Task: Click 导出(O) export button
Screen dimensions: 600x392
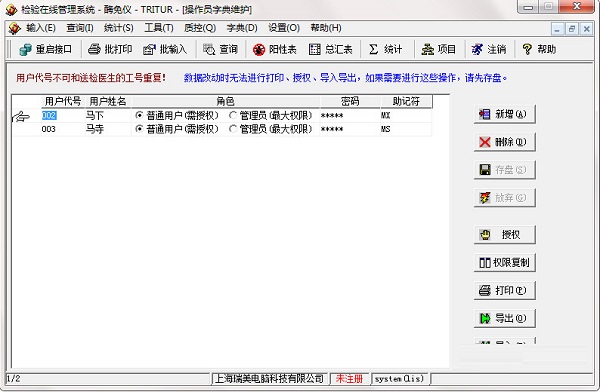Action: point(504,318)
